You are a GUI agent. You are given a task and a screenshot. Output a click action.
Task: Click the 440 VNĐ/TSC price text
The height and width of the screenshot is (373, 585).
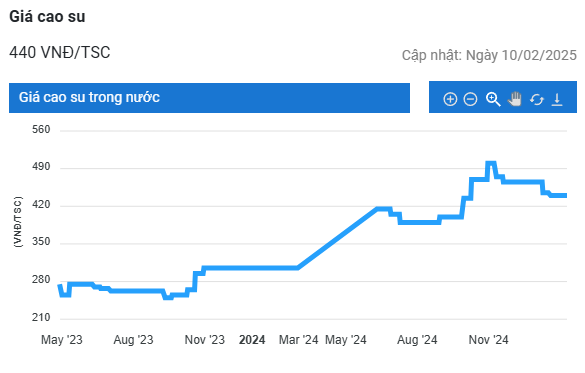(x=60, y=53)
